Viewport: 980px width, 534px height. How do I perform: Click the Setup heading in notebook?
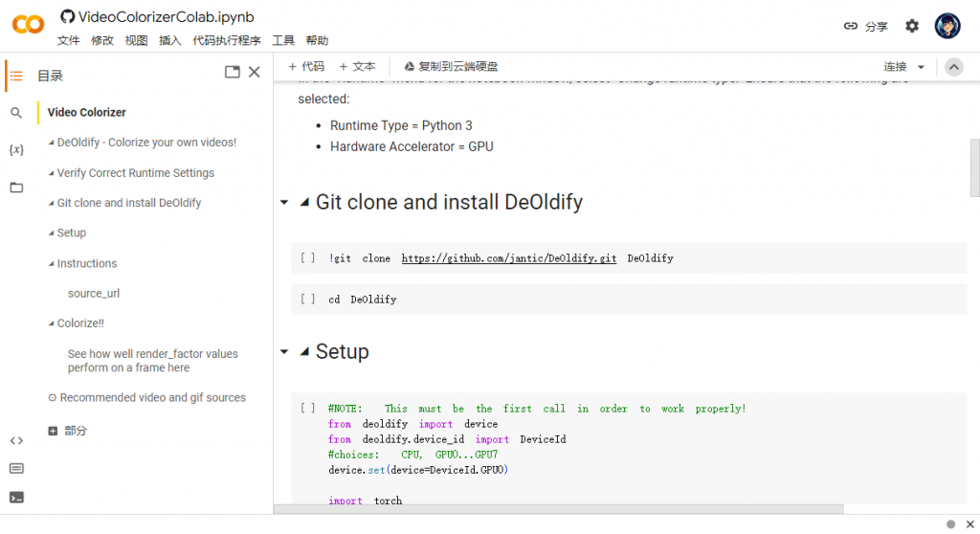click(342, 351)
